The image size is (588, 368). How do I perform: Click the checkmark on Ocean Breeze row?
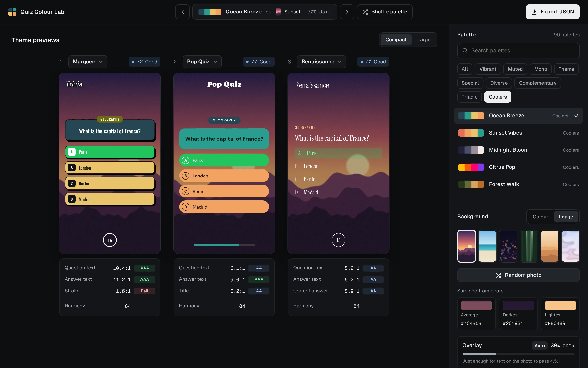pos(576,116)
